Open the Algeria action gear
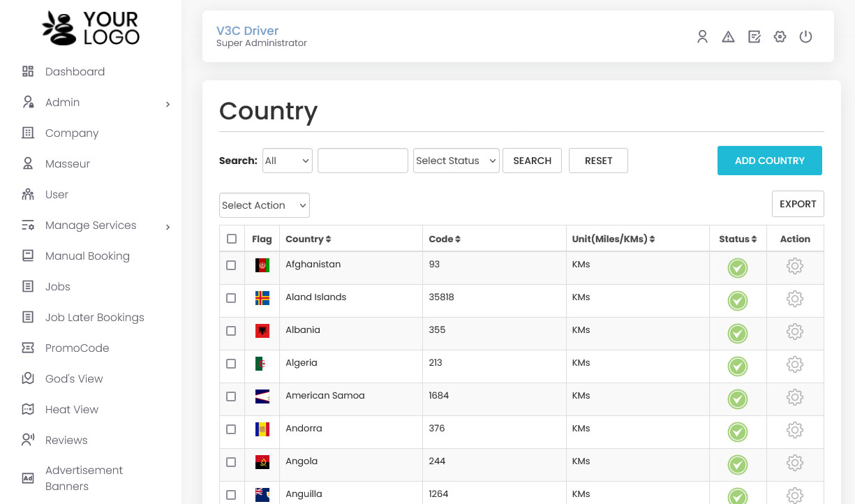 coord(795,364)
